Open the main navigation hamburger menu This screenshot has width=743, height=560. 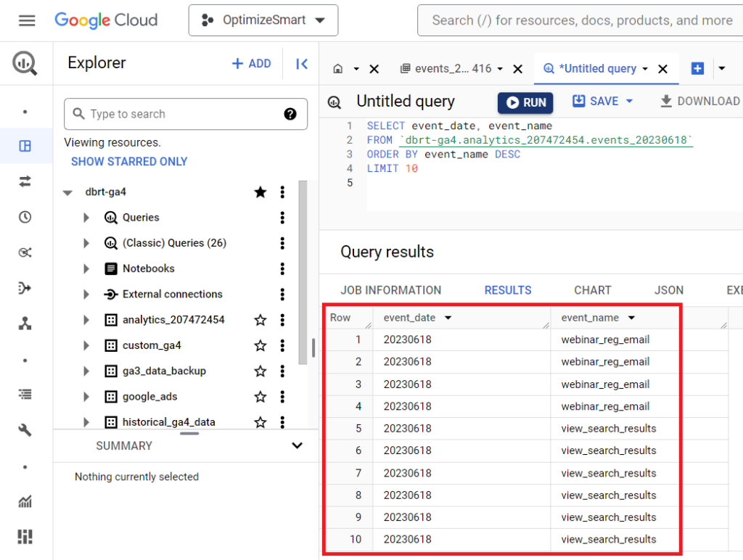(27, 20)
